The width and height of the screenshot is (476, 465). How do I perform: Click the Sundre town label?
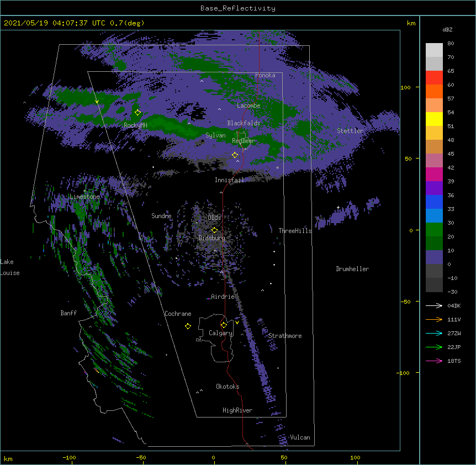click(x=161, y=216)
